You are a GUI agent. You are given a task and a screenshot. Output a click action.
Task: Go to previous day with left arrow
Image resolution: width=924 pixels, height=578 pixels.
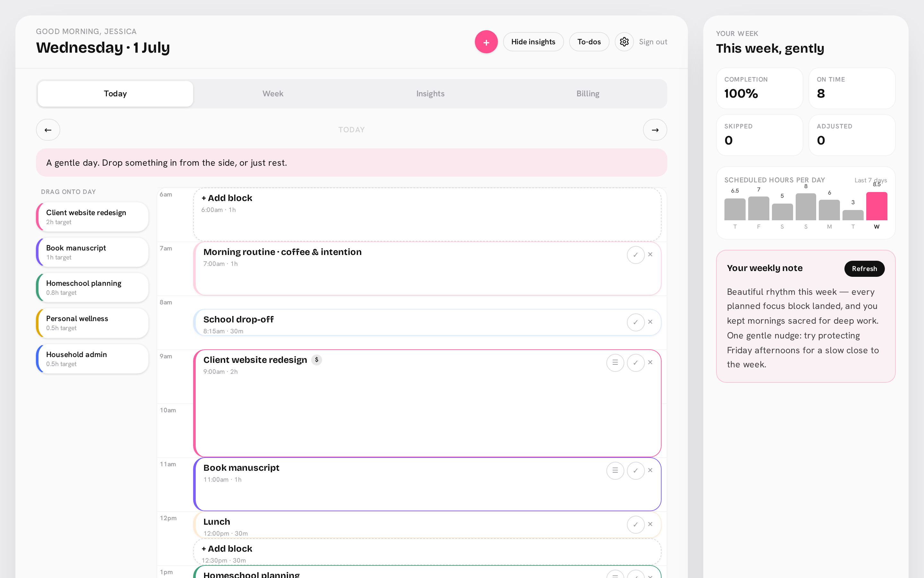point(48,130)
